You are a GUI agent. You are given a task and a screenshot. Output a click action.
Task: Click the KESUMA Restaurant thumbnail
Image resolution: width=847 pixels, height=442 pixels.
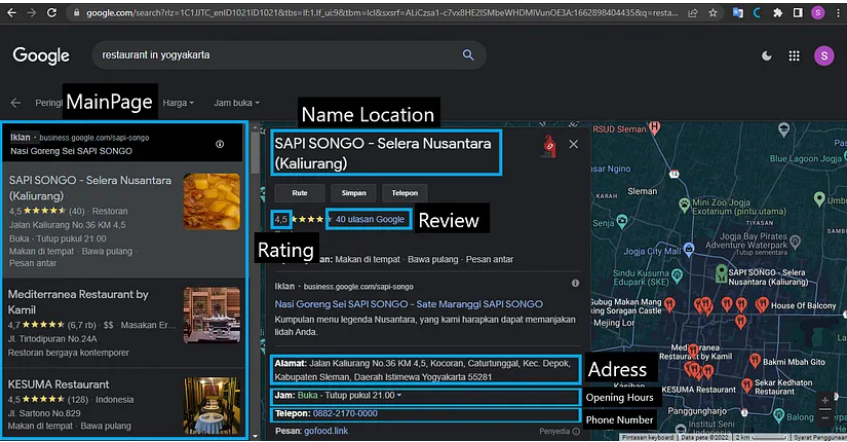[x=211, y=405]
